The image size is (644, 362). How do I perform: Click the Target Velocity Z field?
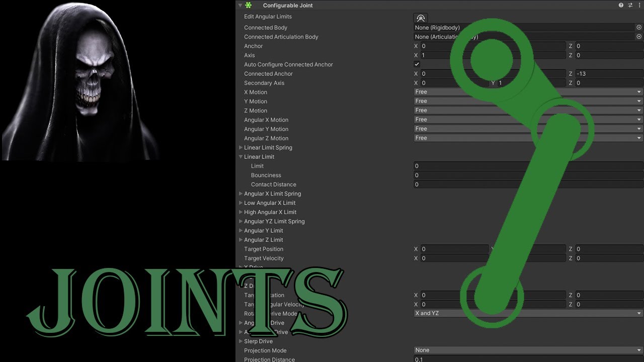(609, 258)
